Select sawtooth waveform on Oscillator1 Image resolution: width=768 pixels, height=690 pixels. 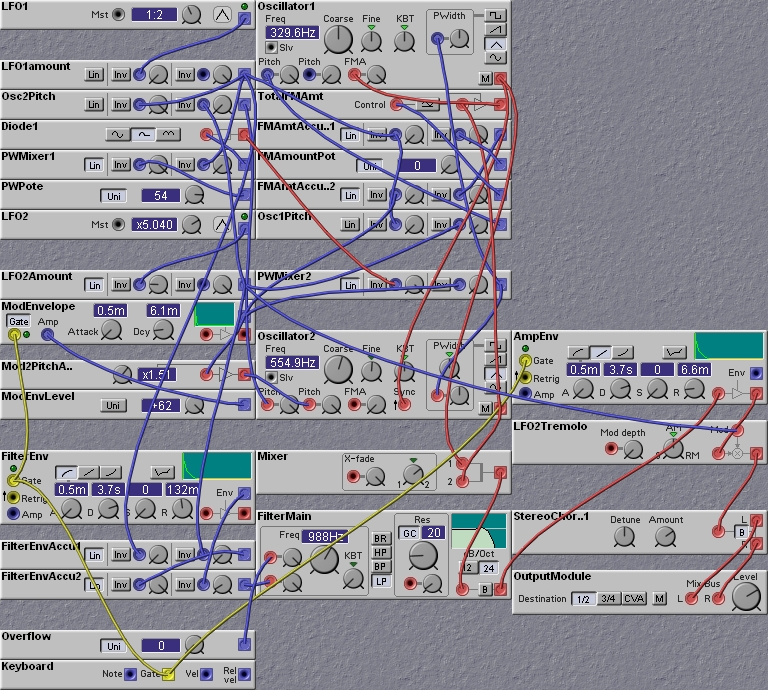point(496,30)
